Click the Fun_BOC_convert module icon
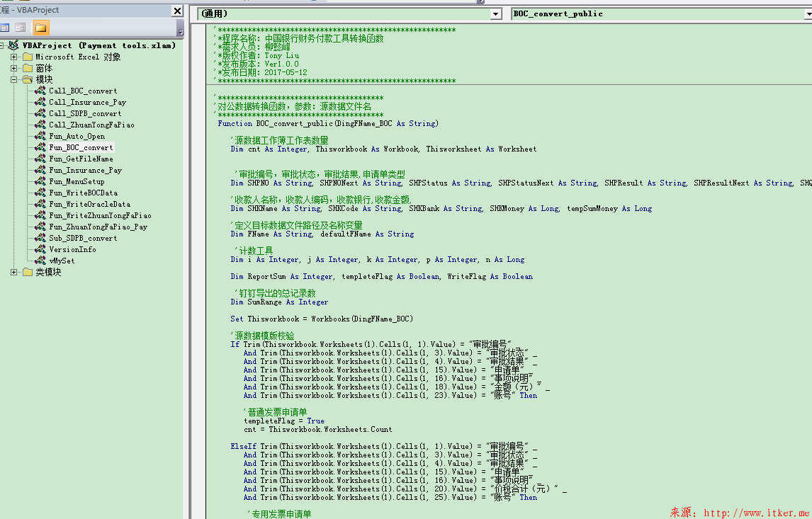This screenshot has width=812, height=519. tap(40, 147)
